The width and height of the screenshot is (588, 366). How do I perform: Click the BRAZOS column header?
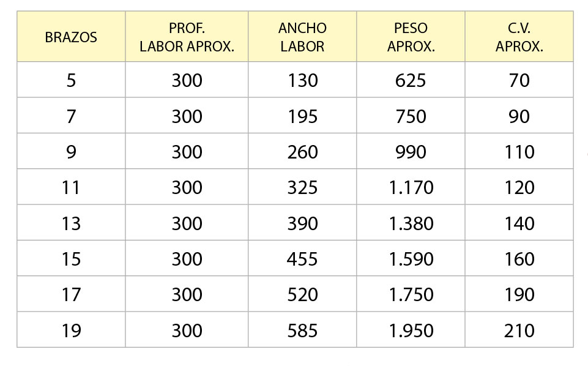click(x=71, y=37)
